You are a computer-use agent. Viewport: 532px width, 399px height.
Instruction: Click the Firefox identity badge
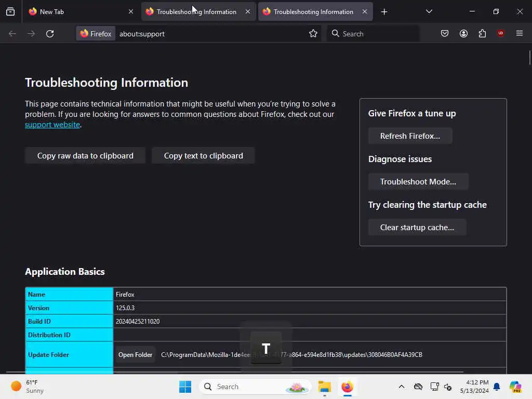[x=96, y=34]
